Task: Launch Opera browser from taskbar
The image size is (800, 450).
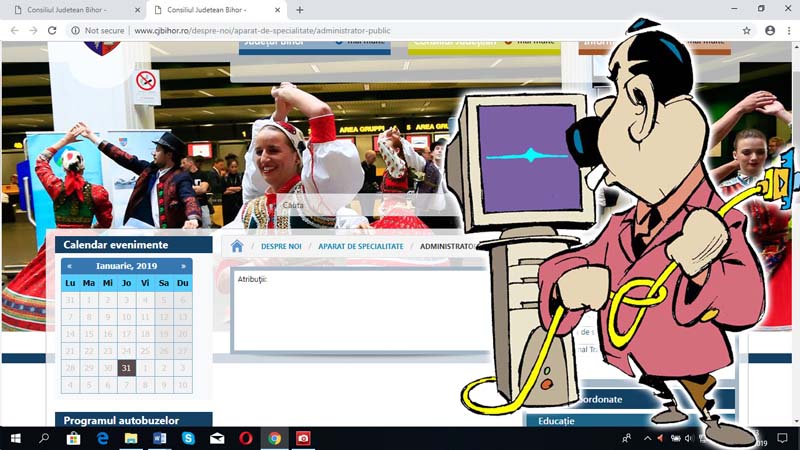Action: (x=245, y=438)
